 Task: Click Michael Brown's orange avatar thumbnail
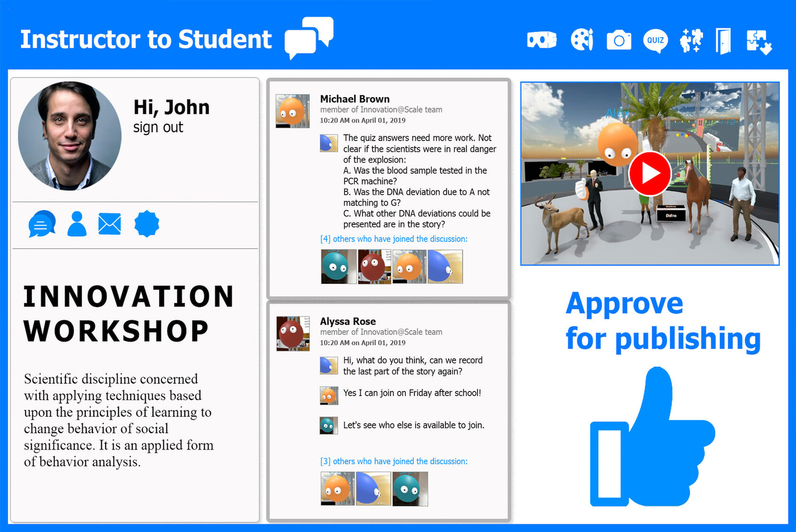point(292,111)
